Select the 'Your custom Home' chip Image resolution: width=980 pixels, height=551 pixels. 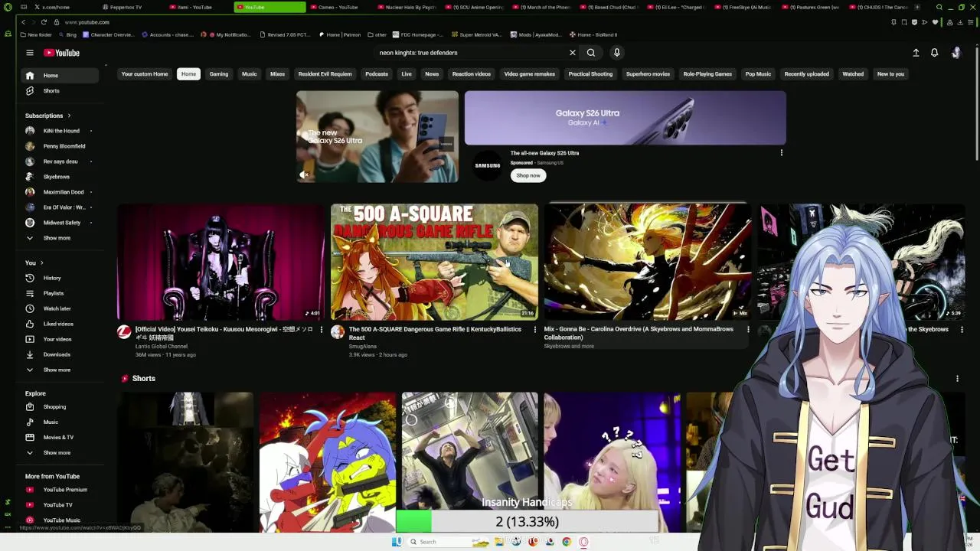pos(145,74)
